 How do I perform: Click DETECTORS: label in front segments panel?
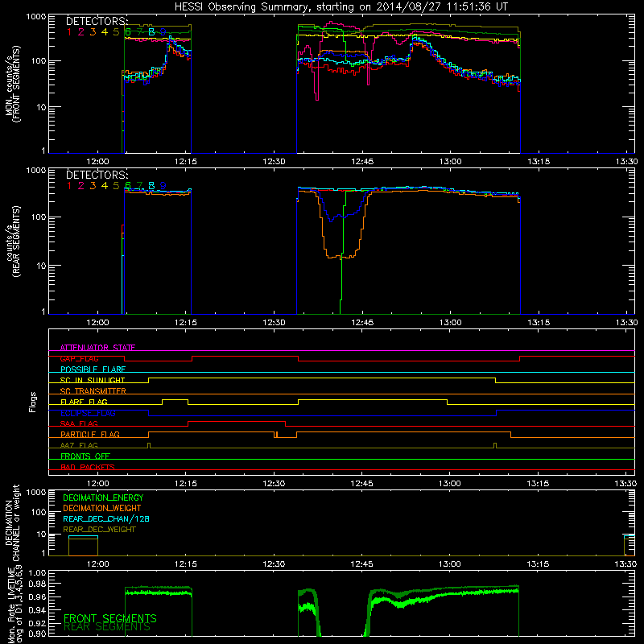pyautogui.click(x=97, y=21)
